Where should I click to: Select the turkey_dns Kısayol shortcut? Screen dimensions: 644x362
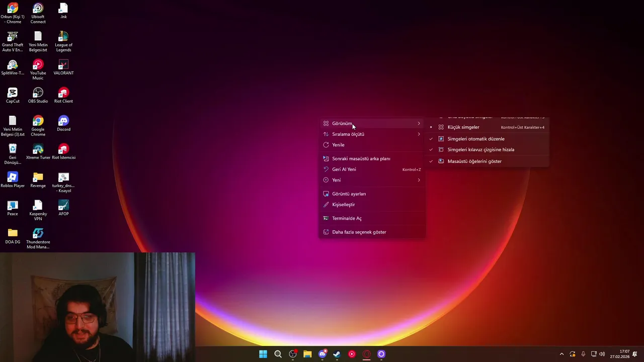[x=63, y=183]
